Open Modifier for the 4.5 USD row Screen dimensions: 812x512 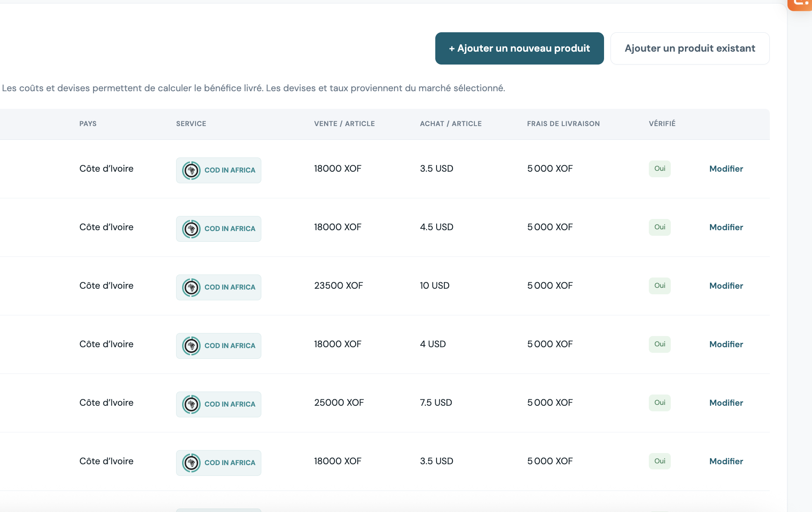pyautogui.click(x=726, y=227)
